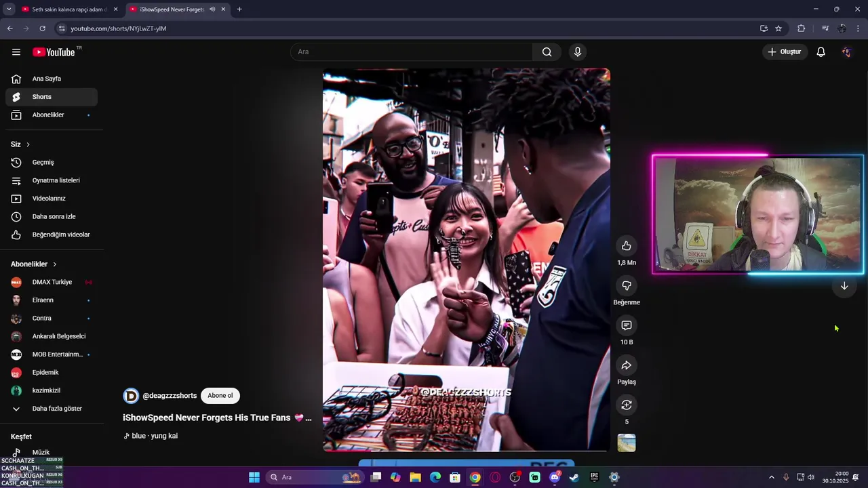Select Shorts in sidebar
The width and height of the screenshot is (868, 488).
[52, 97]
